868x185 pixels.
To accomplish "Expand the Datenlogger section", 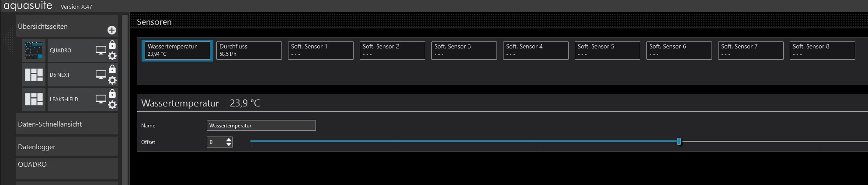I will point(66,147).
